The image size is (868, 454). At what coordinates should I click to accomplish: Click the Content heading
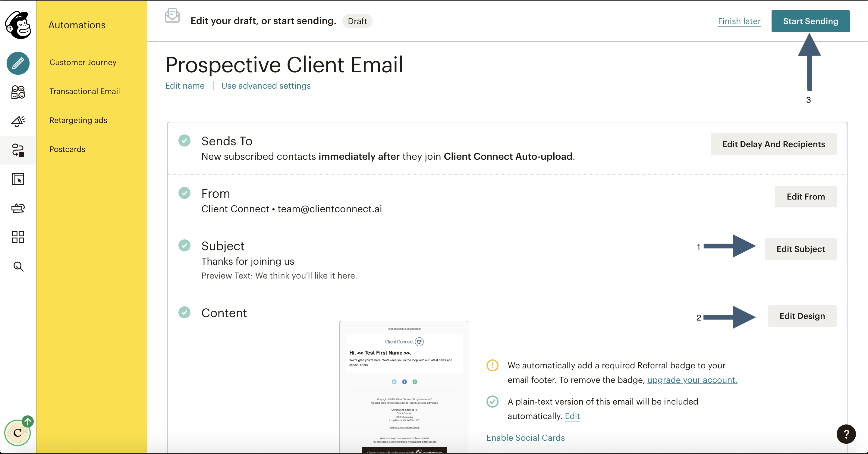[224, 313]
